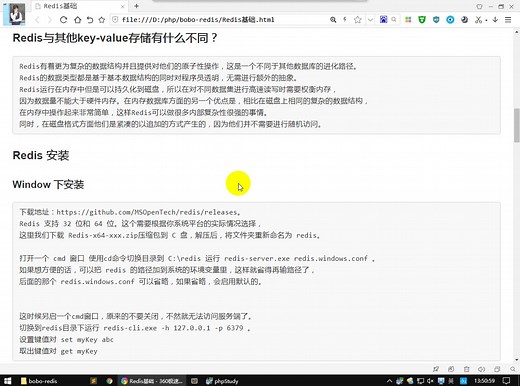This screenshot has width=520, height=386.
Task: Close the Redis基础 tab
Action: point(123,6)
